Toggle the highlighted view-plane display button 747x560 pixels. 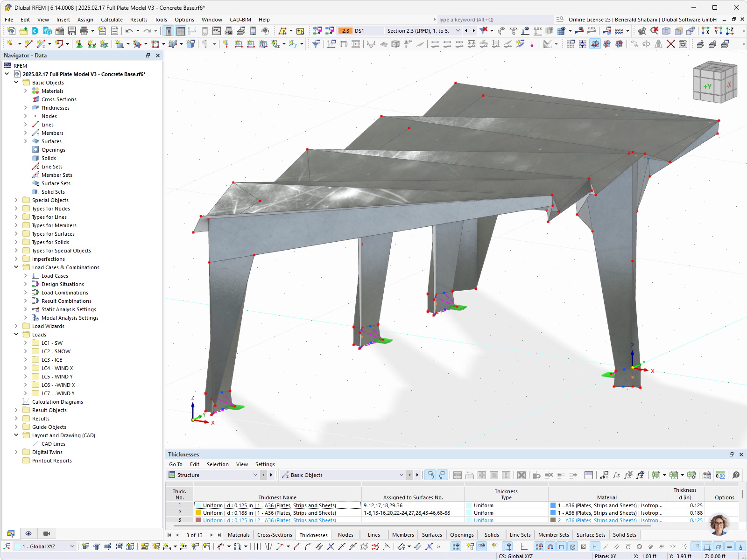(x=595, y=44)
